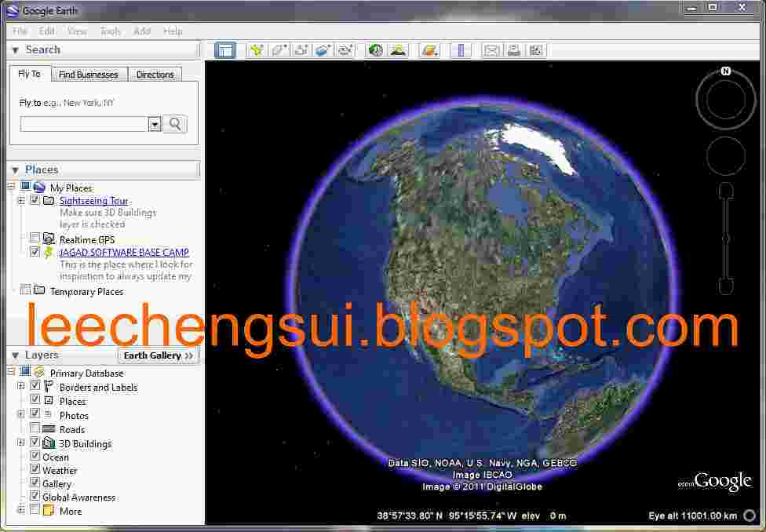Expand the Photos layer node
Image resolution: width=766 pixels, height=532 pixels.
pyautogui.click(x=21, y=414)
